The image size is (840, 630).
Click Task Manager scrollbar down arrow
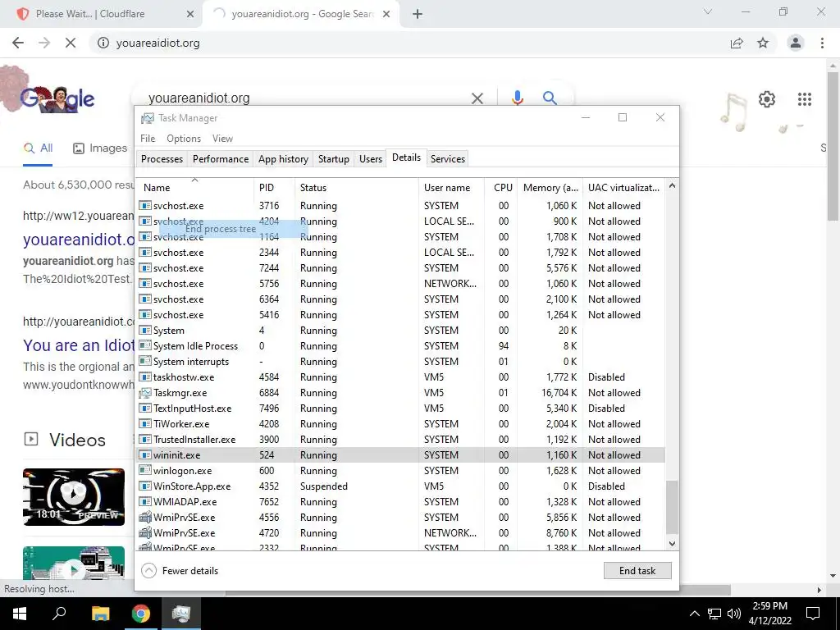coord(672,544)
